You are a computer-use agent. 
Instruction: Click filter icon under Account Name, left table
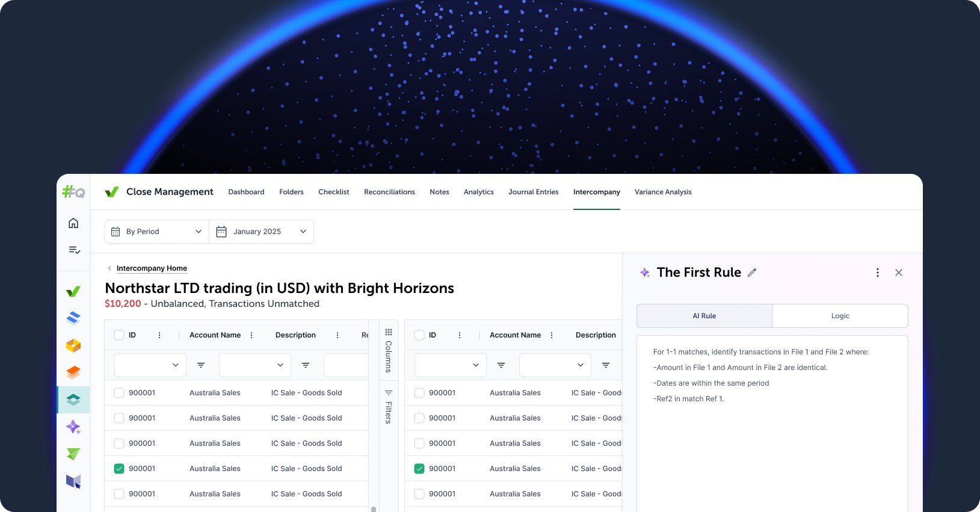click(306, 365)
